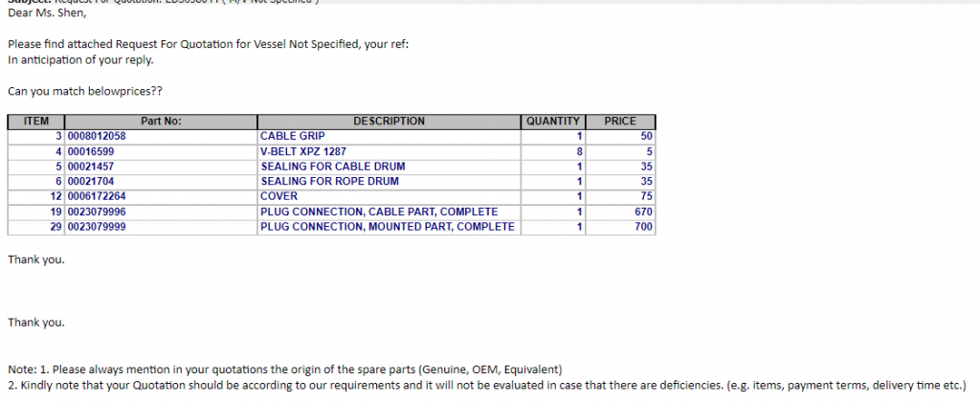Click the 'Can you match belowprices??' text

(x=85, y=91)
